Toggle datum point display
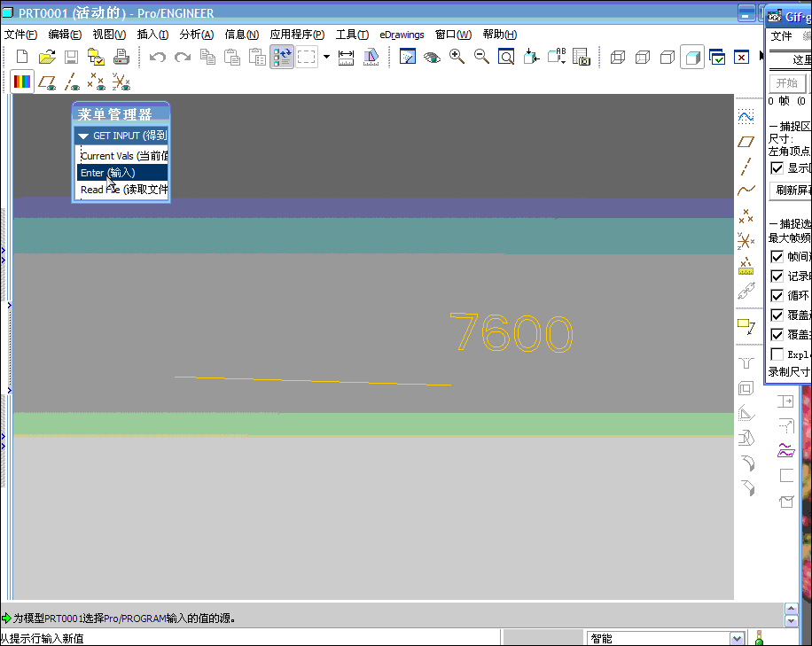Viewport: 812px width, 646px height. pyautogui.click(x=97, y=82)
